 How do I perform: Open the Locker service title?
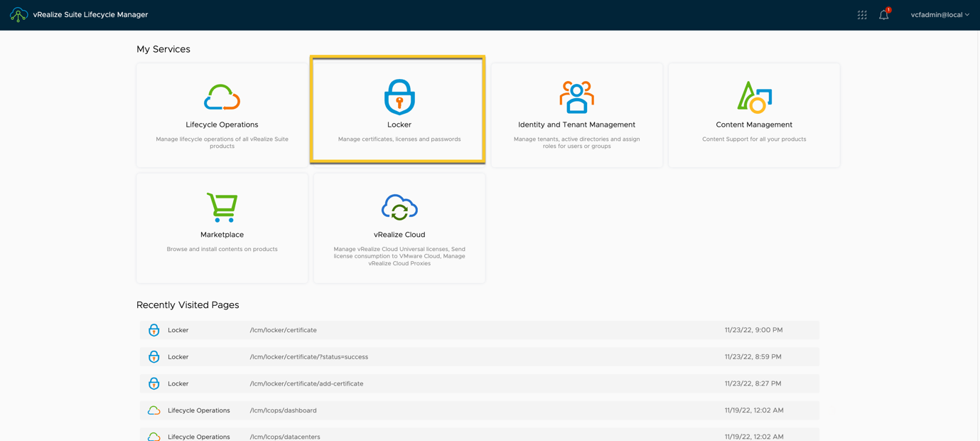pyautogui.click(x=399, y=124)
